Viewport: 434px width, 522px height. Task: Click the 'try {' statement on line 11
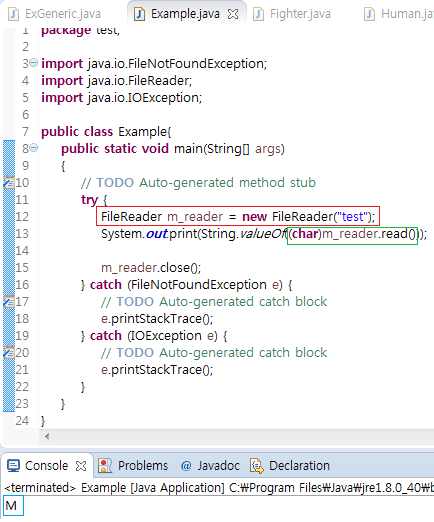(94, 200)
